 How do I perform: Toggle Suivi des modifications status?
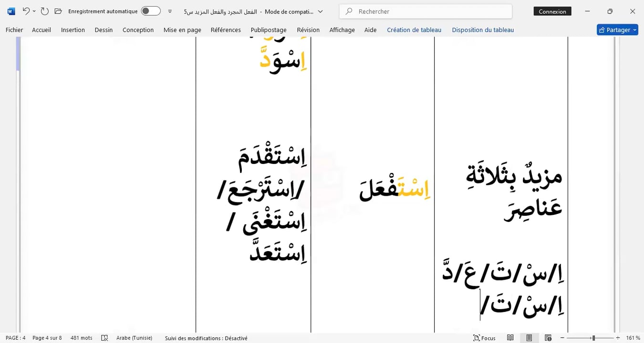pos(206,338)
